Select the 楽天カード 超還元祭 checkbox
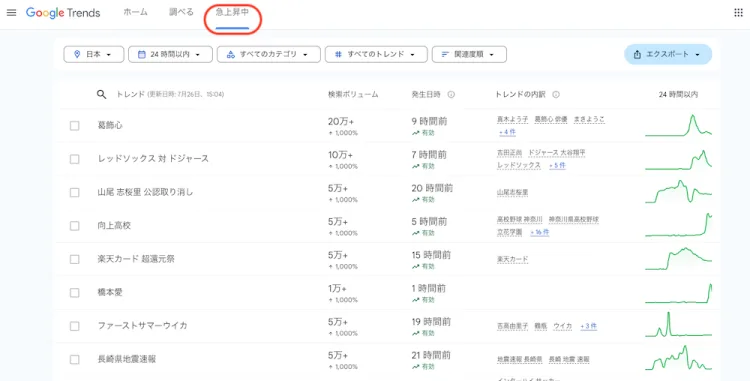 click(75, 260)
